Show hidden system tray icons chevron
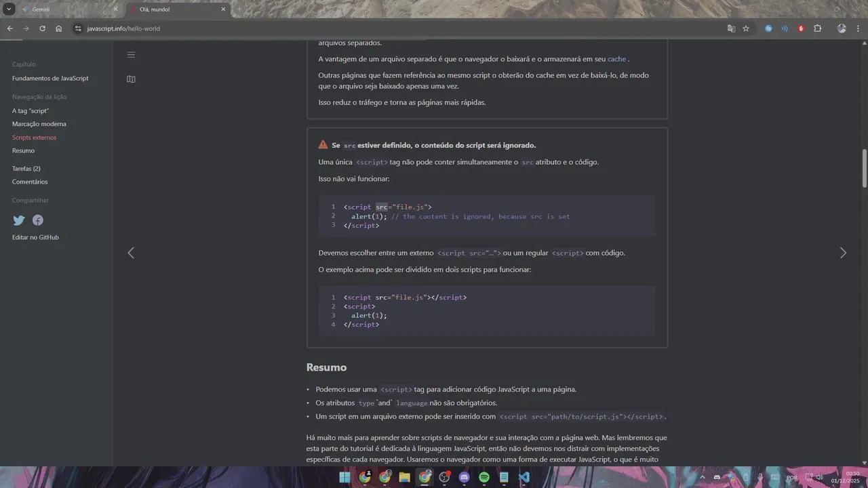This screenshot has height=488, width=868. pyautogui.click(x=702, y=477)
